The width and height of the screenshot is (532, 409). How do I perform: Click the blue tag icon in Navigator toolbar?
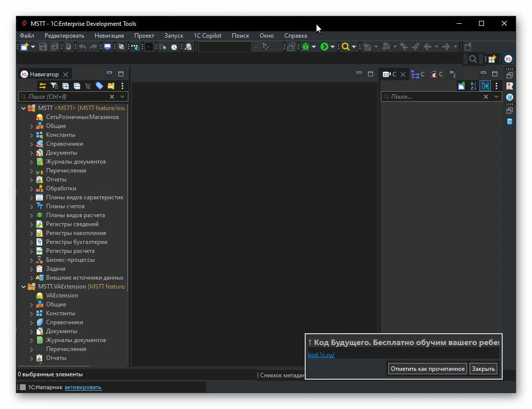coord(100,86)
